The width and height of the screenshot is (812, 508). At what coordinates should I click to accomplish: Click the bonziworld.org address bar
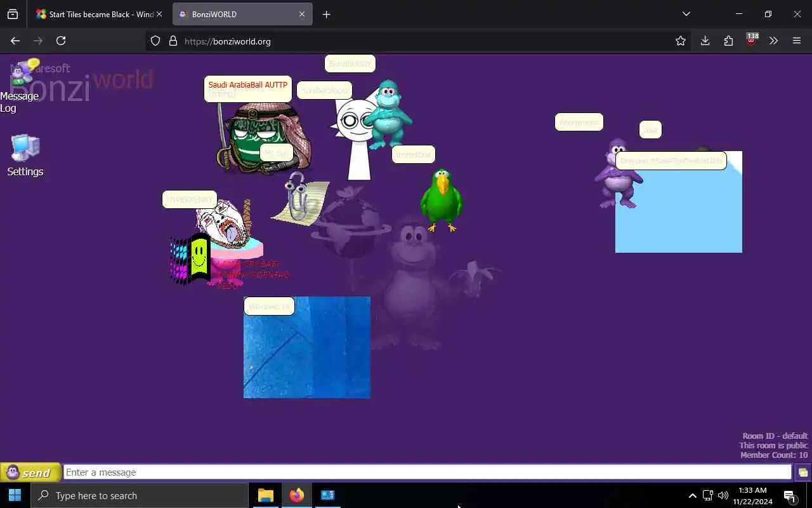(419, 41)
